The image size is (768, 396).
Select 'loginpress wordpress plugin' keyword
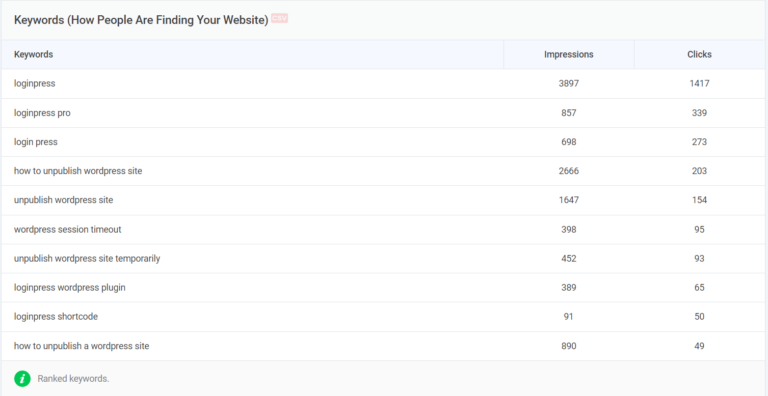point(70,288)
